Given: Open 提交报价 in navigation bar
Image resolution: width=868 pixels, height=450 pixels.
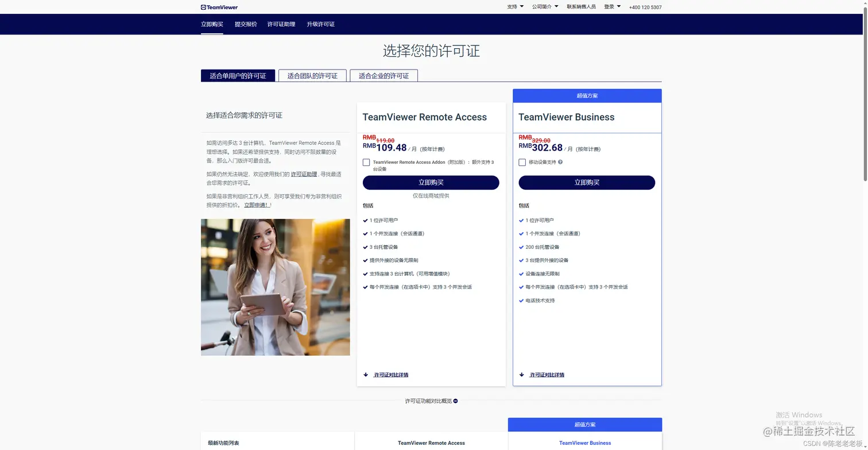Looking at the screenshot, I should click(x=246, y=24).
